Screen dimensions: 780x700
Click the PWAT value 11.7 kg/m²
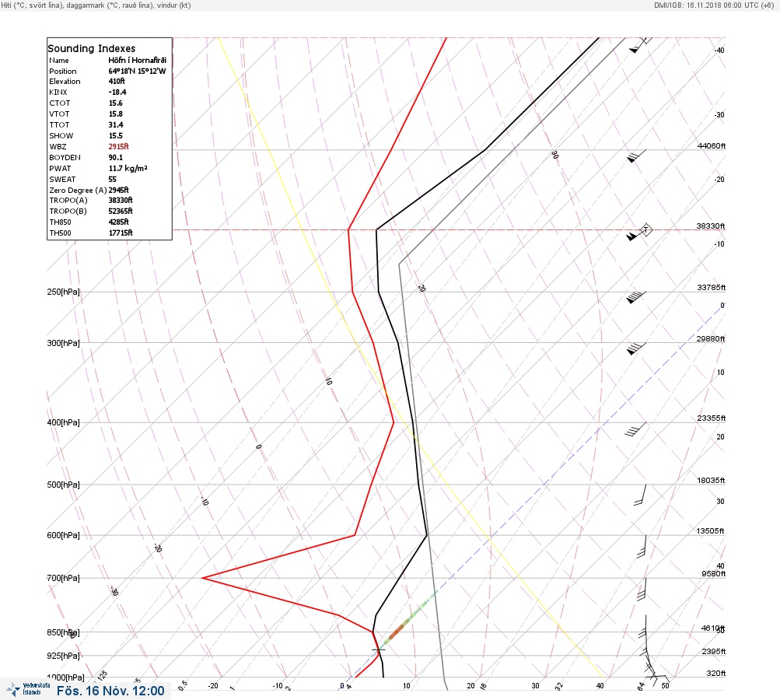coord(128,168)
